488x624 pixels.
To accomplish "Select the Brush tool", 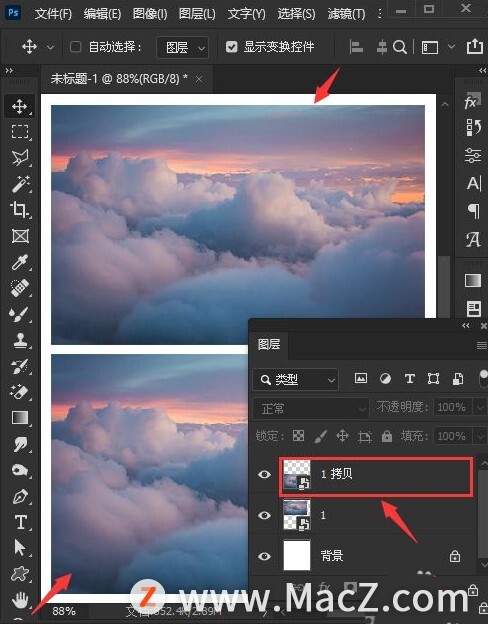I will [20, 314].
